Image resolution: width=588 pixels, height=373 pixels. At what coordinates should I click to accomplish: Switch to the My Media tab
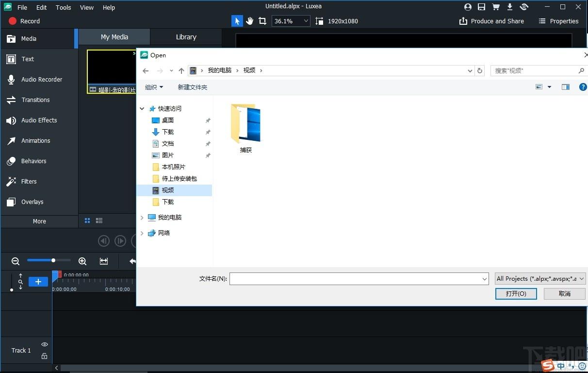pyautogui.click(x=114, y=37)
